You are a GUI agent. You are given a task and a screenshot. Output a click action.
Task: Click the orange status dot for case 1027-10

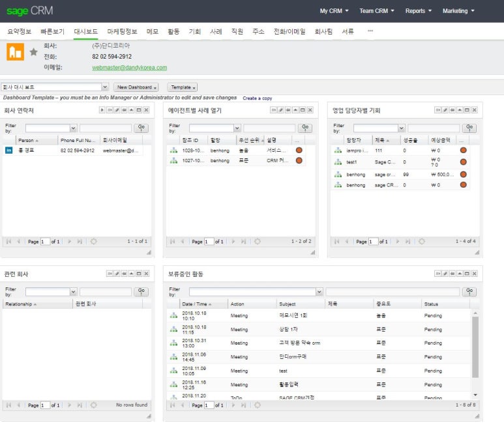pos(299,160)
